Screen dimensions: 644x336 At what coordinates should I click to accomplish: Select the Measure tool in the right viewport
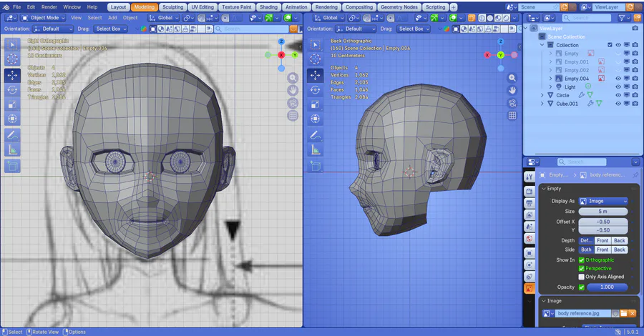pyautogui.click(x=316, y=149)
